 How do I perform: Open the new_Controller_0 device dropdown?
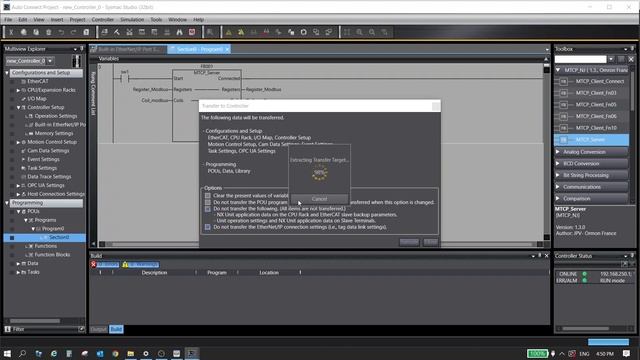[x=50, y=61]
